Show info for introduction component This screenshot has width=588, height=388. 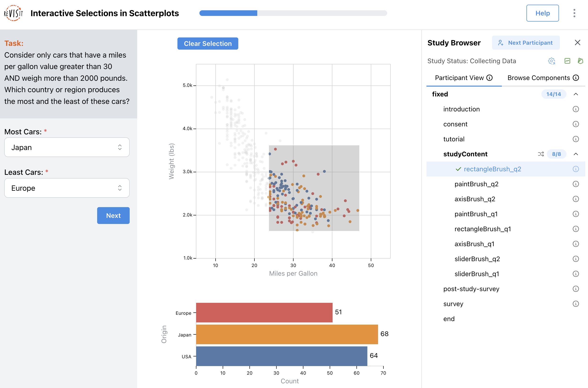(x=576, y=109)
